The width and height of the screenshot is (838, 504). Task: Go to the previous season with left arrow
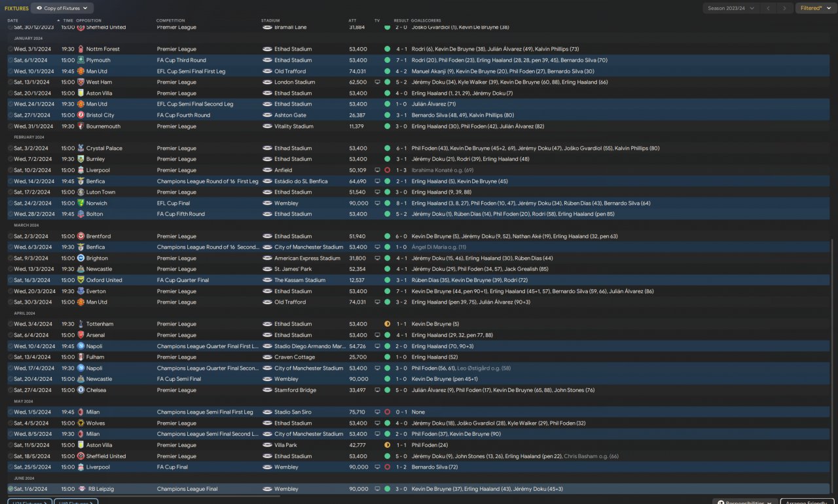pyautogui.click(x=769, y=8)
